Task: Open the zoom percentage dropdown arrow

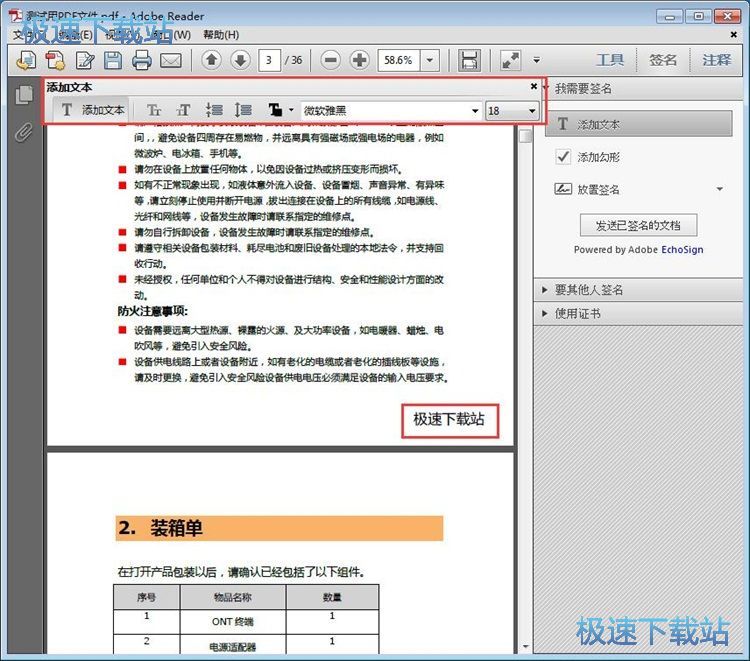Action: tap(430, 60)
